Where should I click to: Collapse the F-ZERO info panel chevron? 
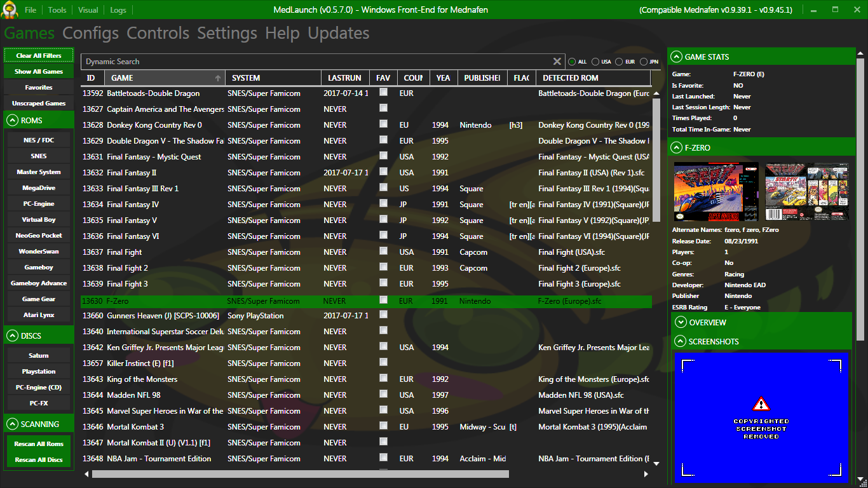[x=677, y=147]
